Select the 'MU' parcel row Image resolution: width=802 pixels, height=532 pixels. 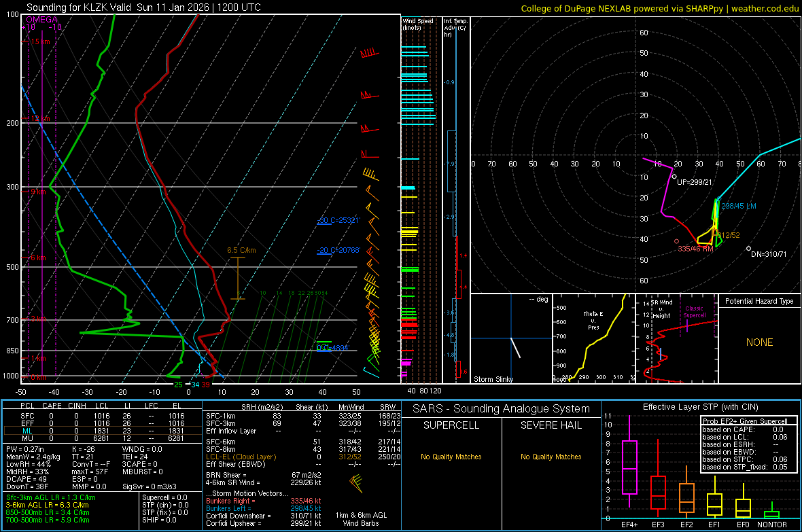pyautogui.click(x=103, y=438)
